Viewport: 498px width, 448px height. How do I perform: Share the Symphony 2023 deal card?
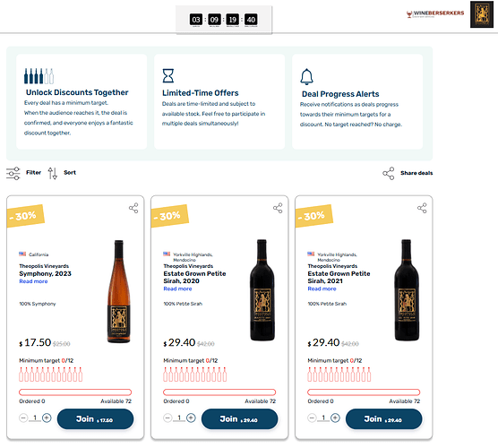[x=133, y=208]
